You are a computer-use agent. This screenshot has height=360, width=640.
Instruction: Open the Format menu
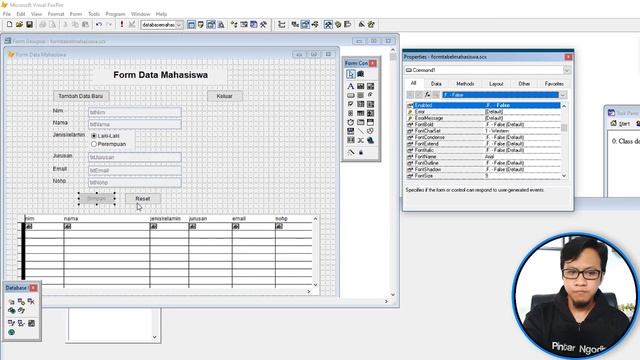tap(56, 14)
